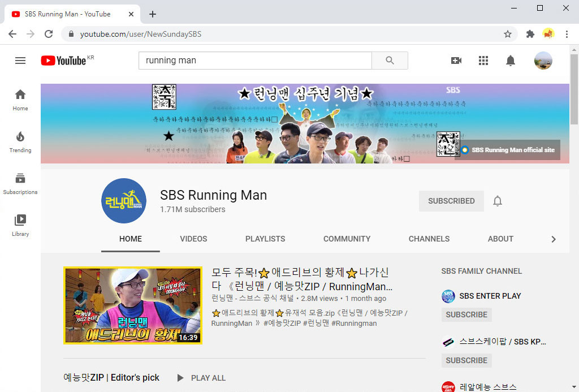Click the SBS FAMILY CHANNEL heading
Image resolution: width=579 pixels, height=392 pixels.
coord(482,271)
